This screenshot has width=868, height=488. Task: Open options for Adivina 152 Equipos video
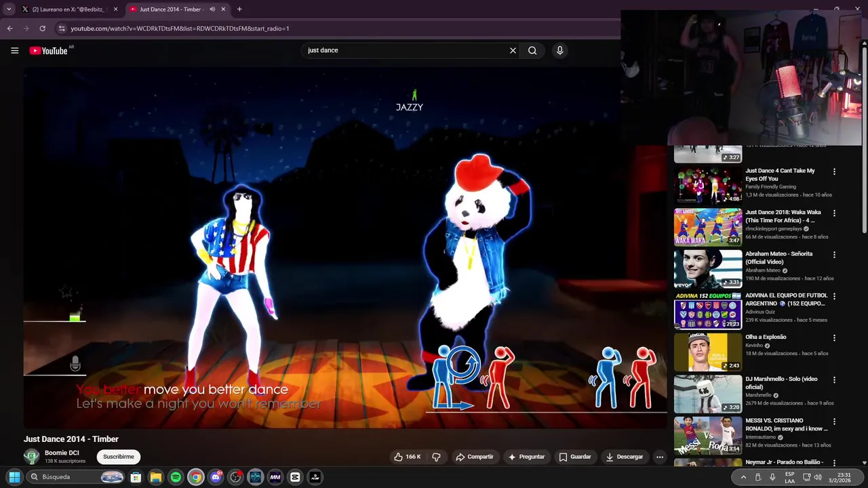pyautogui.click(x=834, y=296)
